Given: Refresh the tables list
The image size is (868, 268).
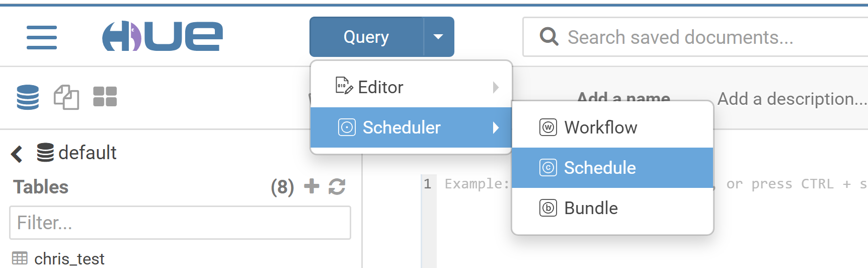Looking at the screenshot, I should tap(337, 186).
